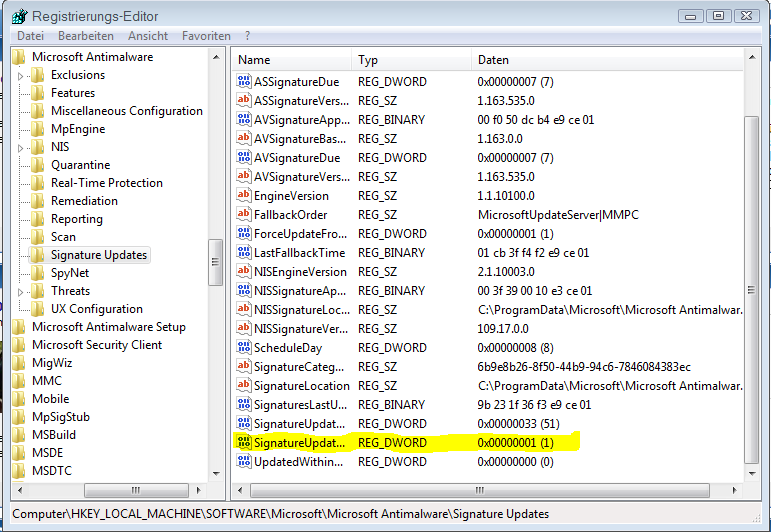Click the NISSignatureAp... binary value icon

[x=243, y=291]
